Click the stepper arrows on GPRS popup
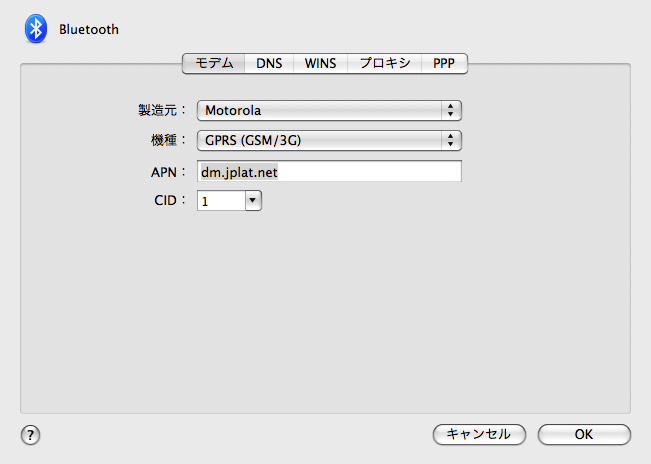The image size is (651, 464). 450,140
